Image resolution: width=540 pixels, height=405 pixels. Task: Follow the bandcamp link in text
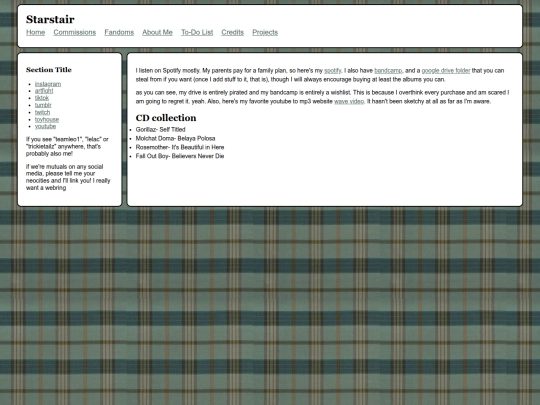388,71
